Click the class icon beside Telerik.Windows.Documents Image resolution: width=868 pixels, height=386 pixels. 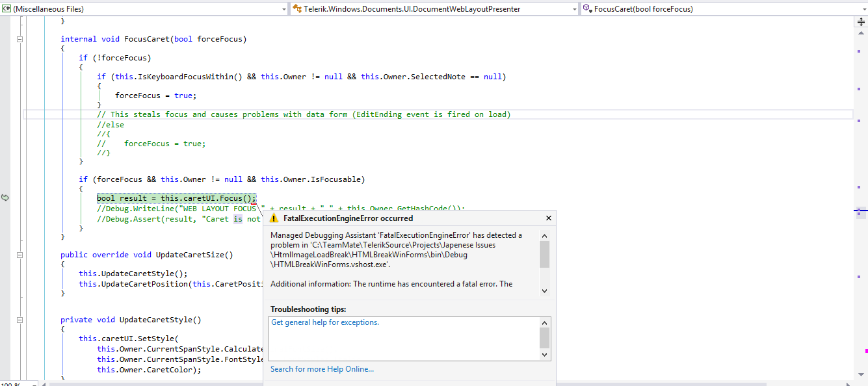click(x=297, y=8)
